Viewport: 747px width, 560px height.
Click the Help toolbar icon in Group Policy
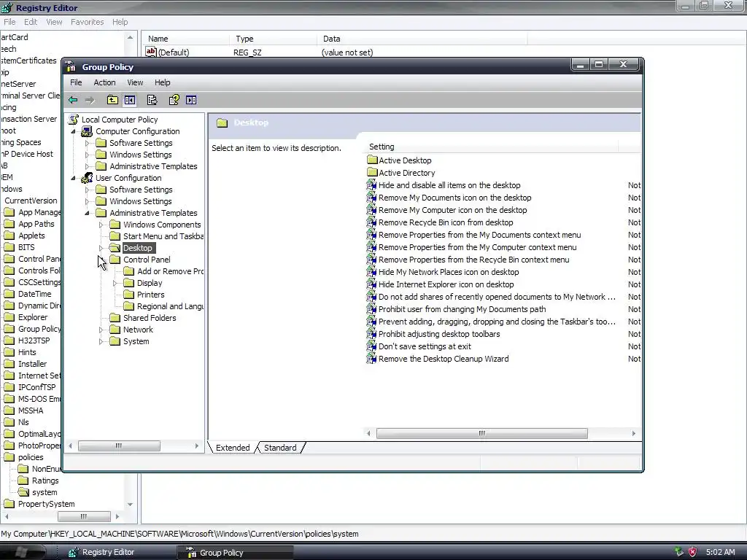pos(174,100)
